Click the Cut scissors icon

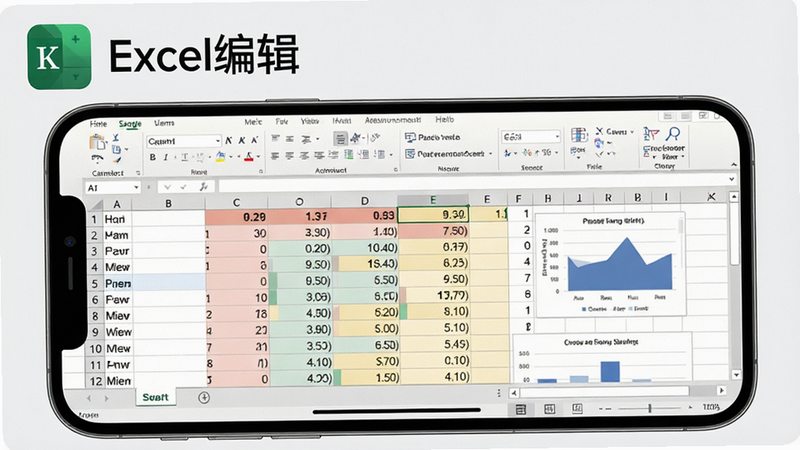116,138
